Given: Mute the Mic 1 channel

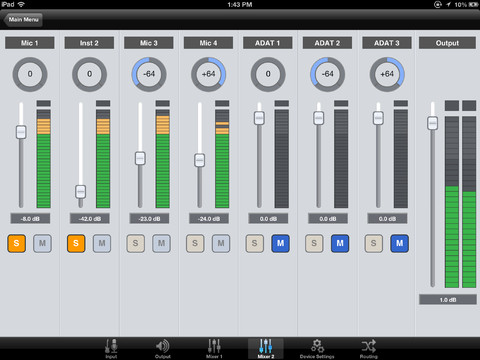Looking at the screenshot, I should pos(42,243).
